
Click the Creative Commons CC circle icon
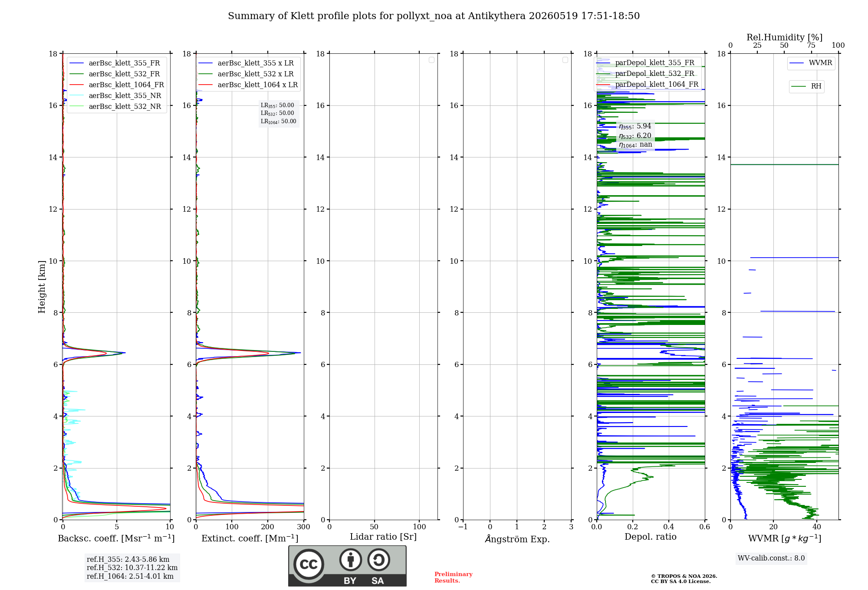point(309,564)
